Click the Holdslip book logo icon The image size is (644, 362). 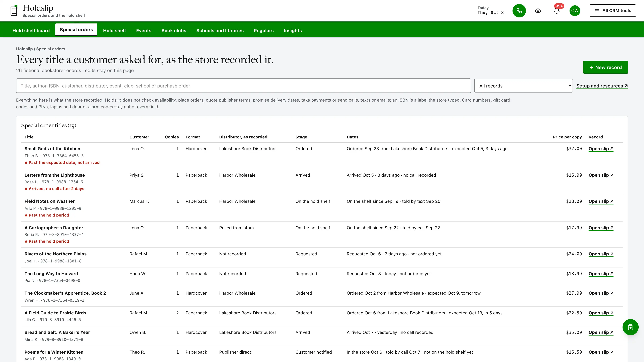[14, 11]
